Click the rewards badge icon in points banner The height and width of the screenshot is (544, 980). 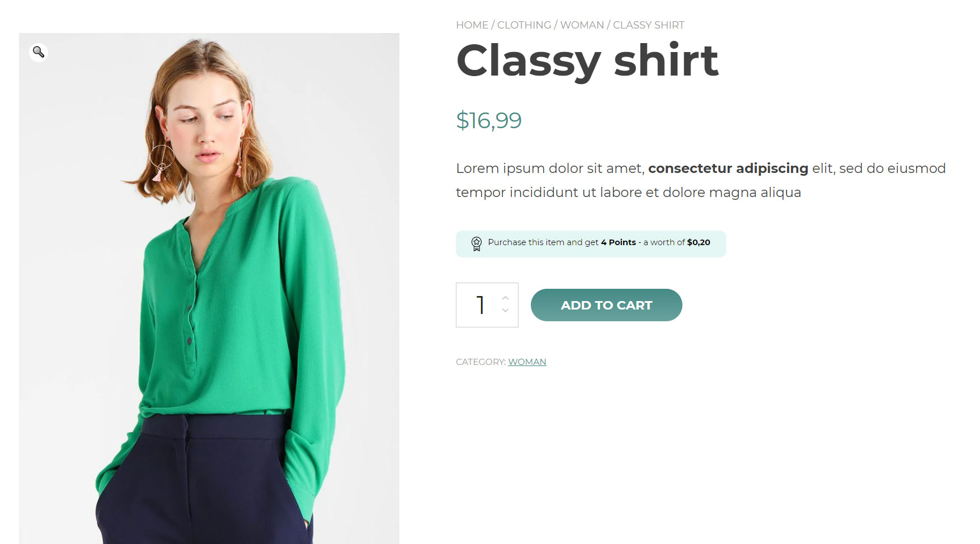point(476,243)
